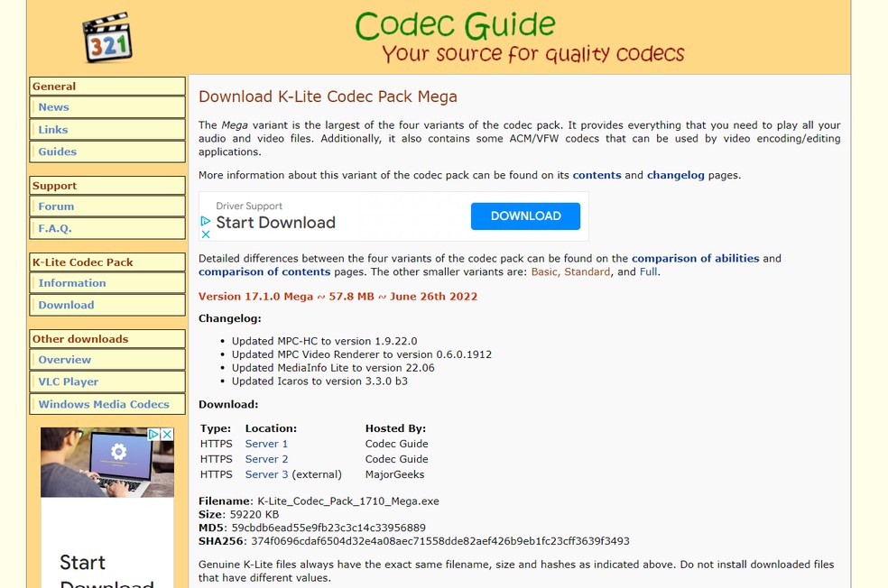Viewport: 888px width, 588px height.
Task: Click the 'Location:' column header
Action: pos(271,428)
